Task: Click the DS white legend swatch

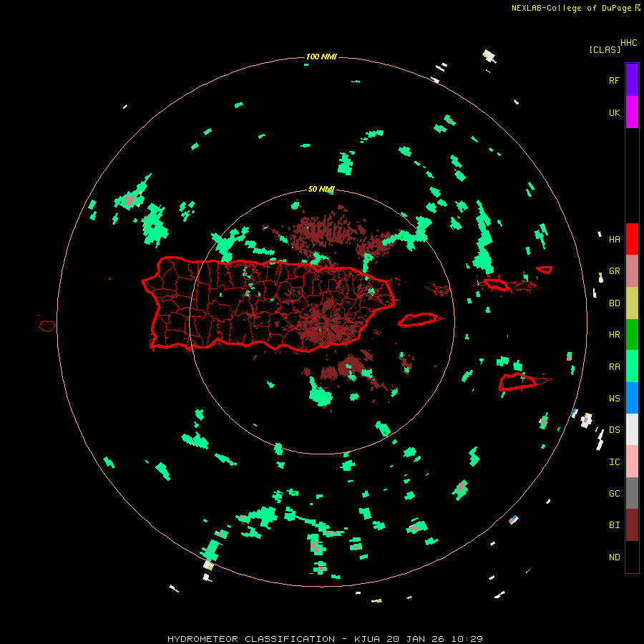Action: (632, 429)
